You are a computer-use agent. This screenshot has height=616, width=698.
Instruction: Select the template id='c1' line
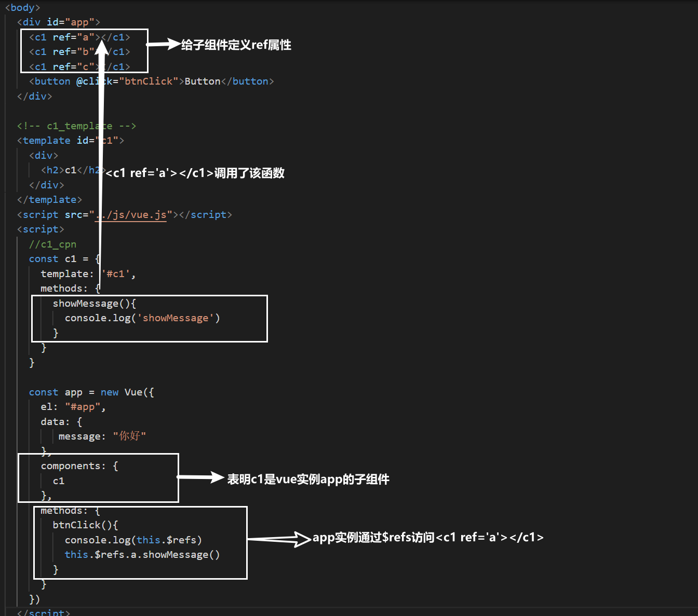[x=70, y=140]
